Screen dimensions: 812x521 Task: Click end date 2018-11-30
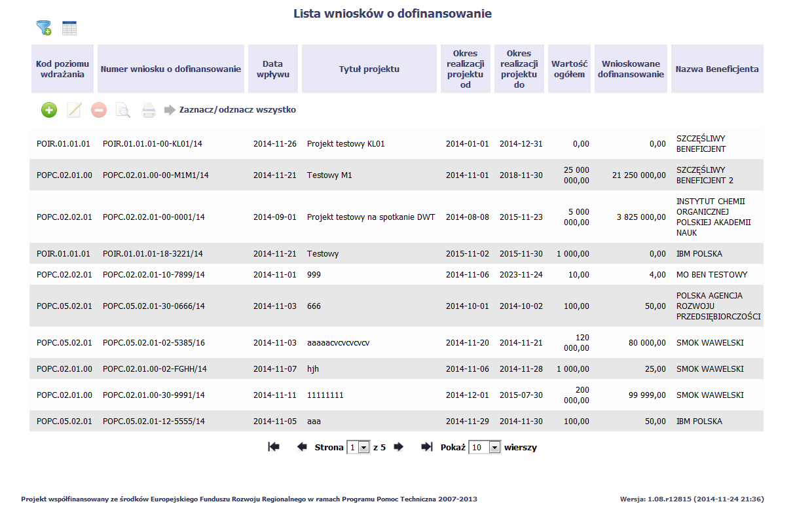click(x=521, y=175)
